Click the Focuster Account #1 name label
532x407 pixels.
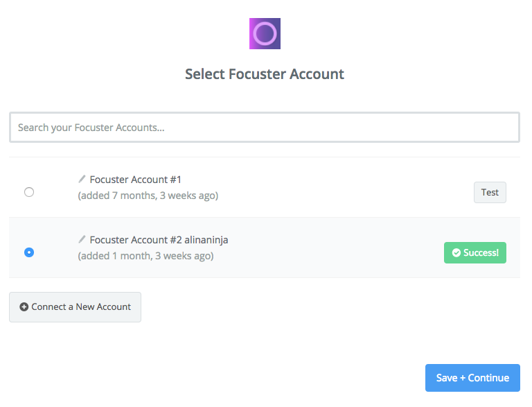click(x=135, y=180)
